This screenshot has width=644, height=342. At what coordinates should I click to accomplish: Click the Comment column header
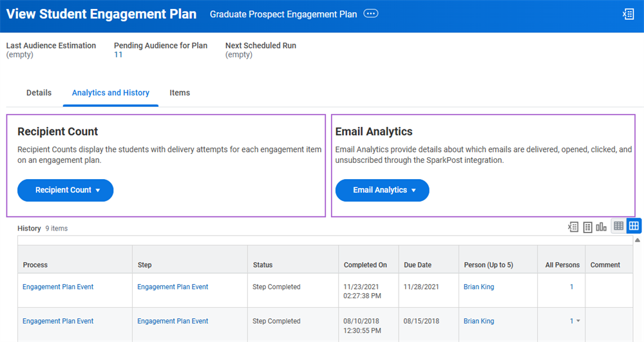coord(609,260)
